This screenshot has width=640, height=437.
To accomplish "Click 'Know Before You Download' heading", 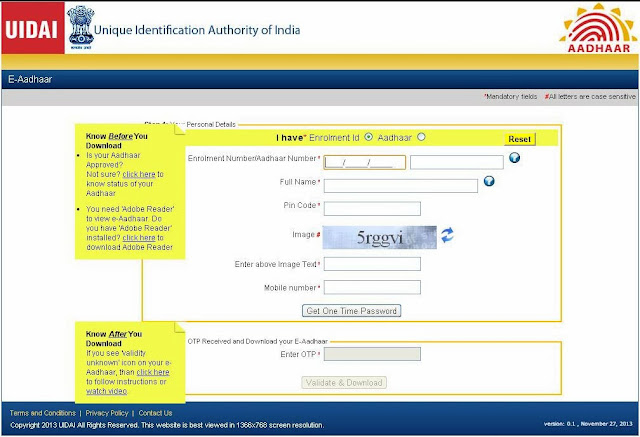I will click(117, 141).
